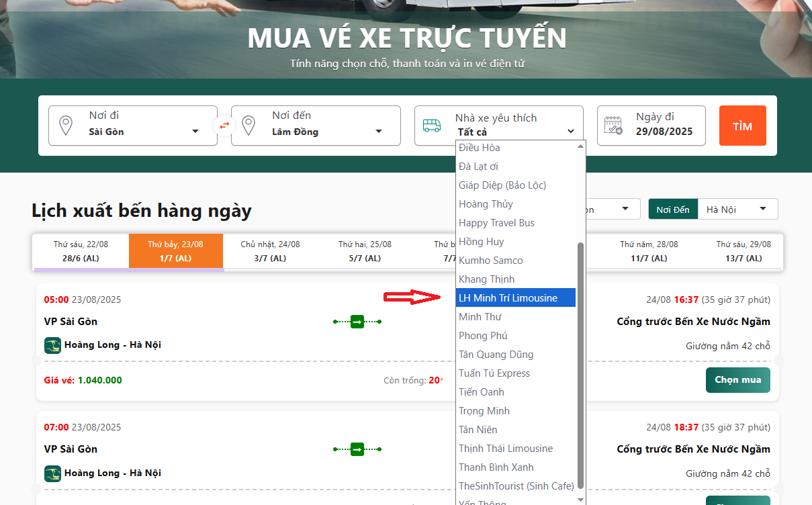
Task: Click the up arrow of the bus list scrollbar
Action: coord(581,146)
